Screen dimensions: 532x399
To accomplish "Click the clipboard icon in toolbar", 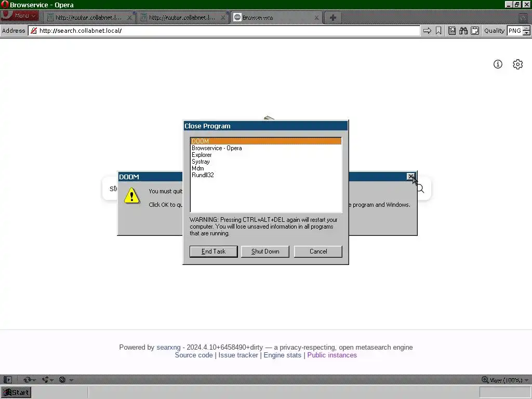I will [x=475, y=31].
